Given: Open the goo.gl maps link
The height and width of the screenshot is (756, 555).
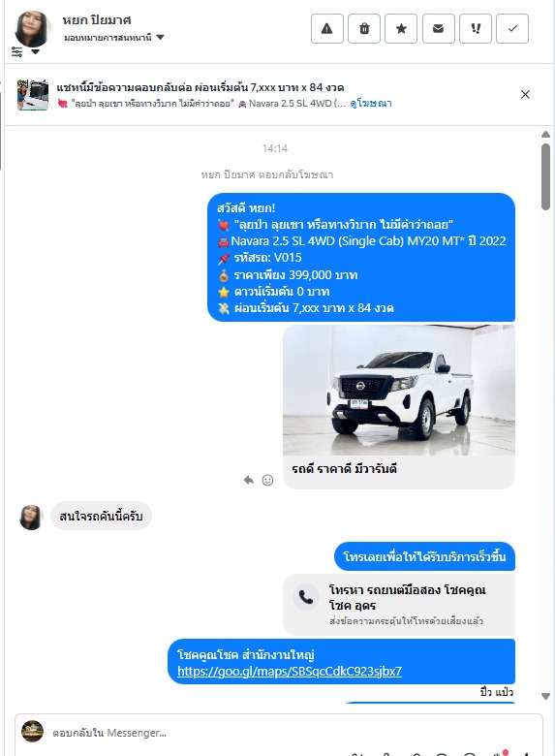Looking at the screenshot, I should [290, 671].
